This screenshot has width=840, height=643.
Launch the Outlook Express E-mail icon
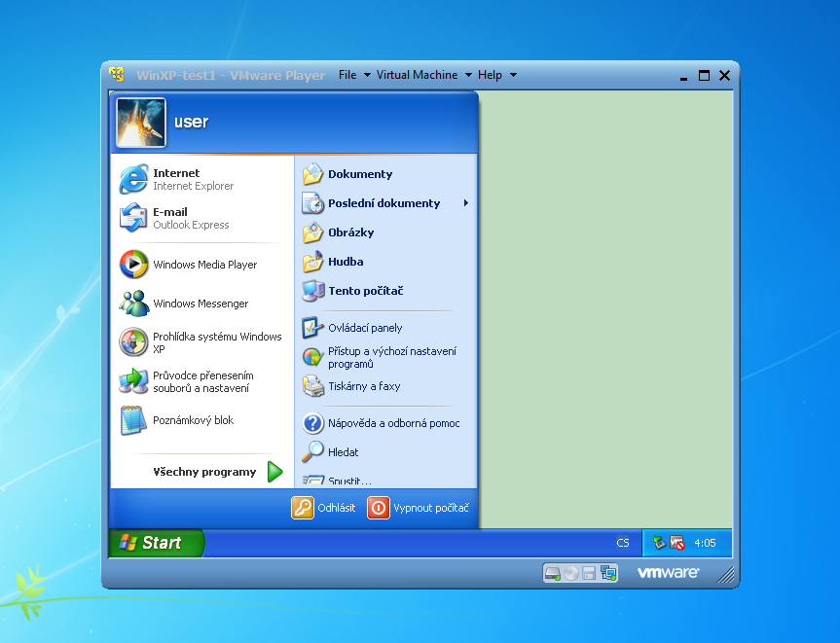pos(133,218)
